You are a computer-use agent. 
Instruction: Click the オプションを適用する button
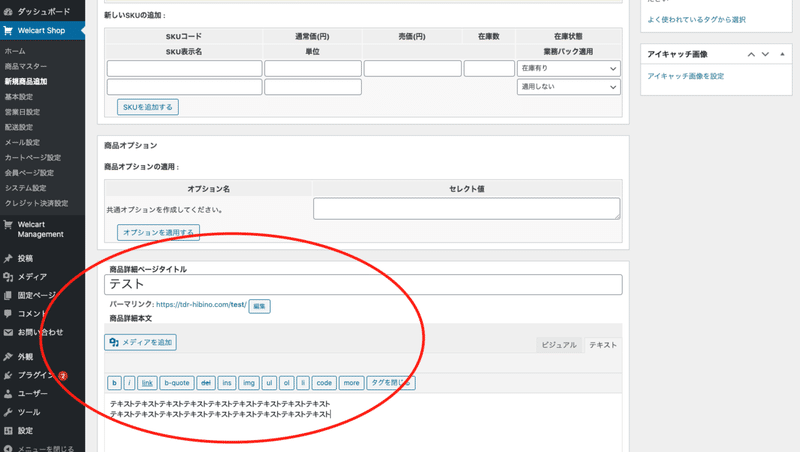(158, 232)
